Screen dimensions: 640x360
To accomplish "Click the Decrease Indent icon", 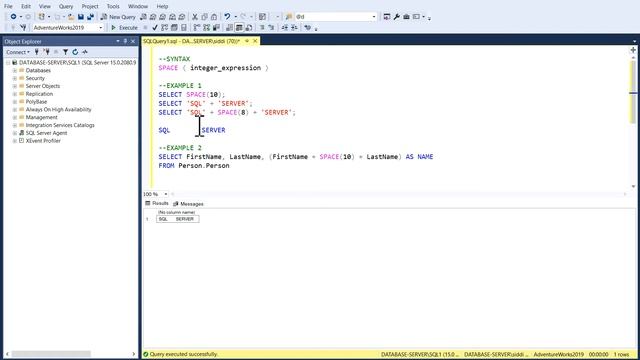I will (284, 27).
